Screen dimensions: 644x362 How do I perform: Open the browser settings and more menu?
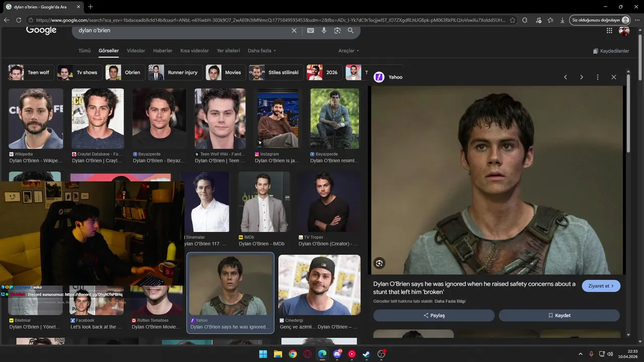637,20
